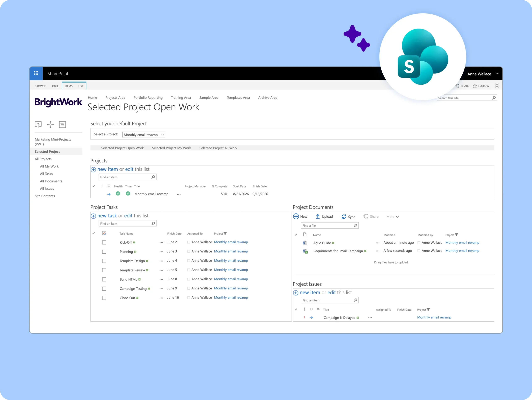Tick the Close-Out task checkbox
The image size is (532, 400).
[104, 298]
